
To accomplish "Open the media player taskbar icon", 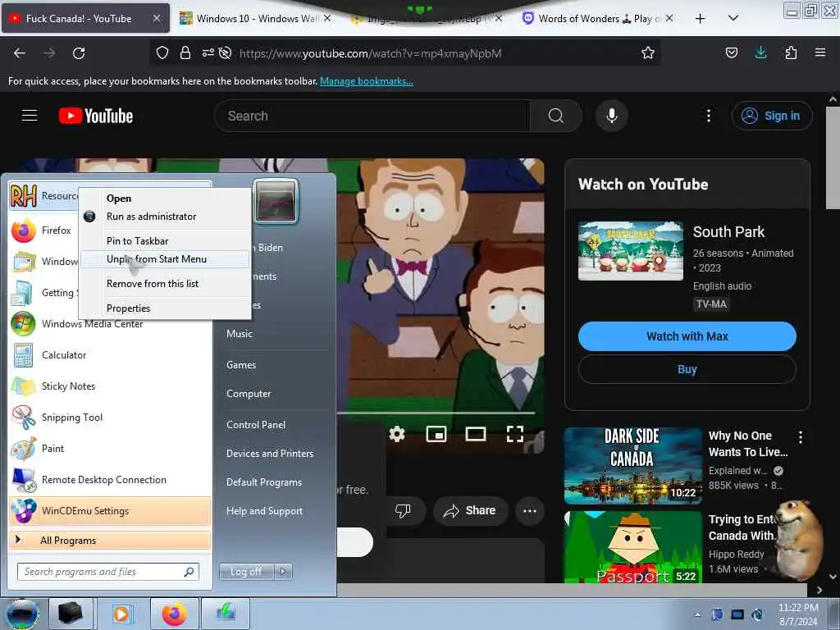I will pyautogui.click(x=121, y=614).
